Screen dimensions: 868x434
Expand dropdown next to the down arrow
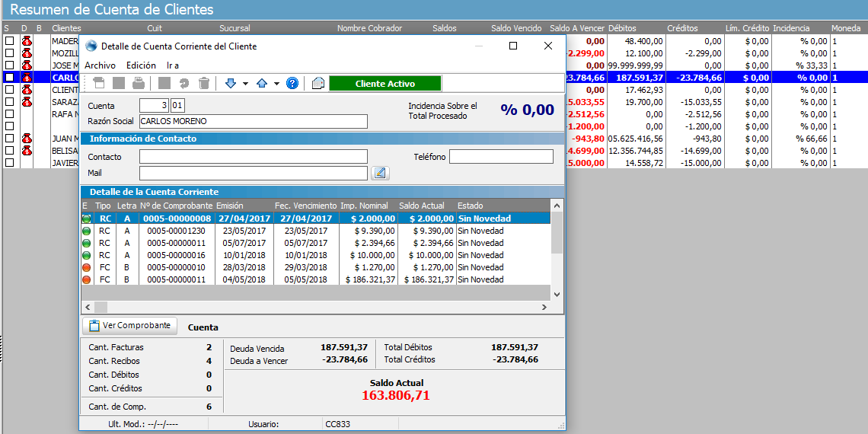(245, 84)
